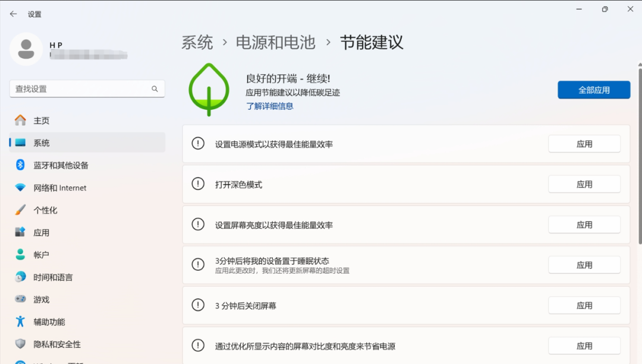This screenshot has height=364, width=642.
Task: Open the 了解详细信息 link
Action: click(x=269, y=106)
